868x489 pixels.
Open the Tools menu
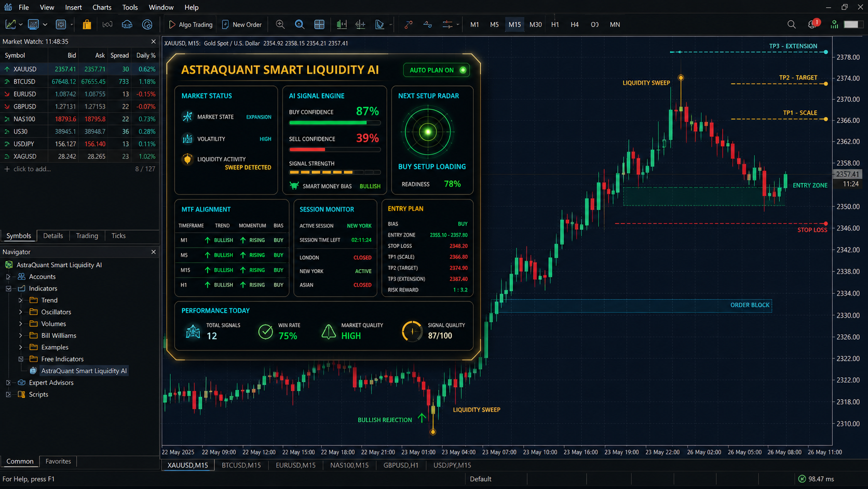pos(130,7)
